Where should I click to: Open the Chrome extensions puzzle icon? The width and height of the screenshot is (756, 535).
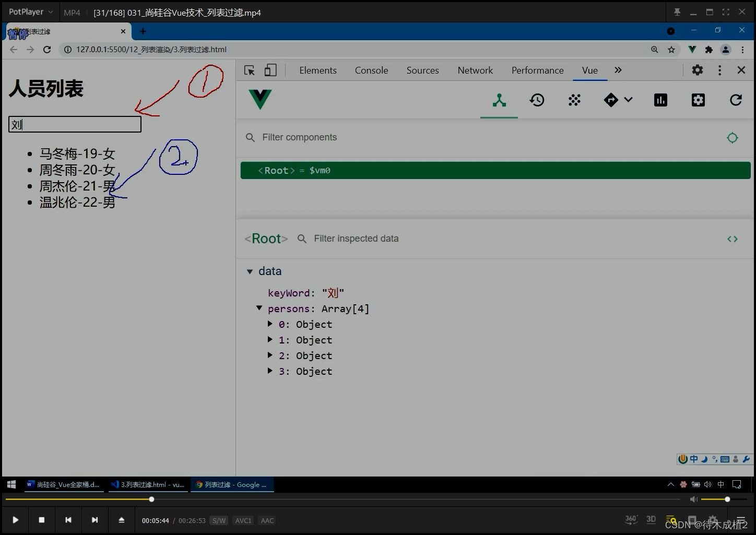coord(708,50)
